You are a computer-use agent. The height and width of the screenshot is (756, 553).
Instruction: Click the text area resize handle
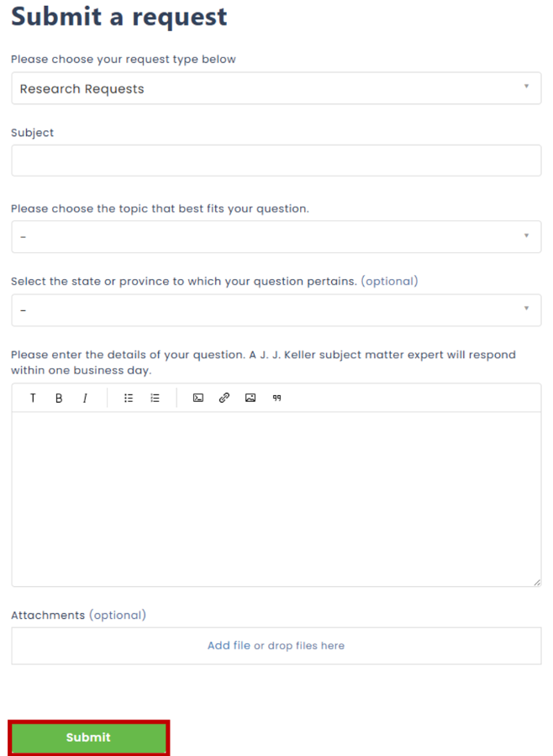pos(537,583)
